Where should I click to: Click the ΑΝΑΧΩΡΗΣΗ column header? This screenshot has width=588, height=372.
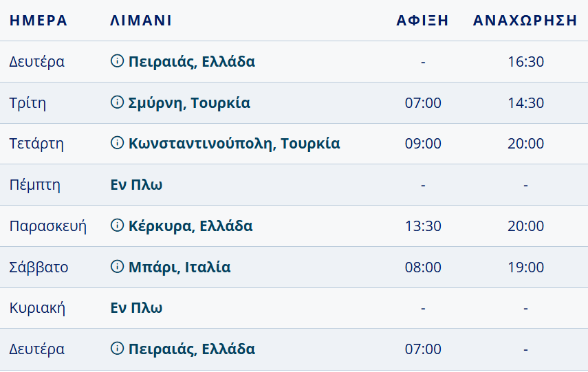point(525,21)
